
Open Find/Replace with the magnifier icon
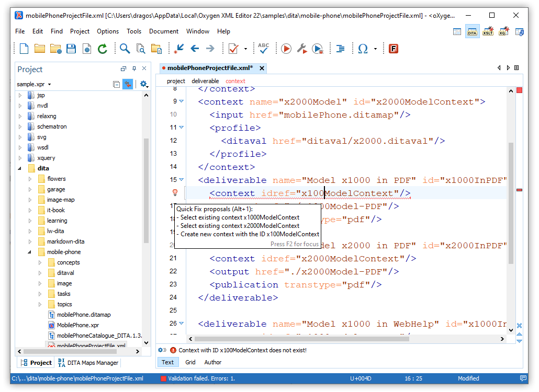click(125, 49)
